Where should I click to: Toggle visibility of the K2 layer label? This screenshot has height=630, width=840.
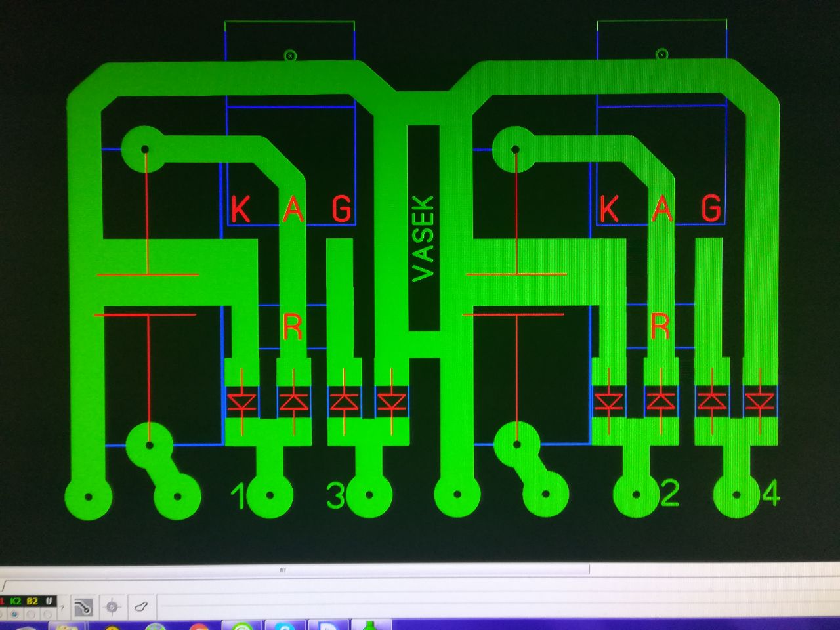coord(15,601)
